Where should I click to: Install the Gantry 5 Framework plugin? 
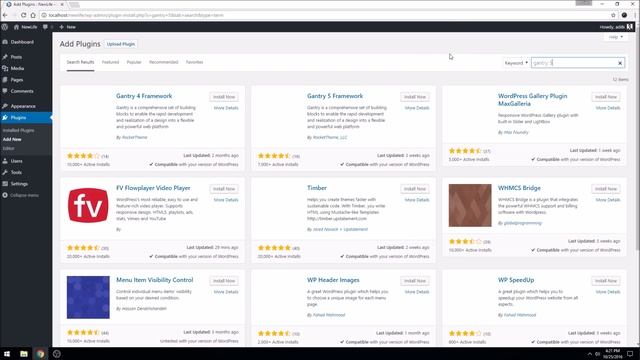[x=415, y=97]
